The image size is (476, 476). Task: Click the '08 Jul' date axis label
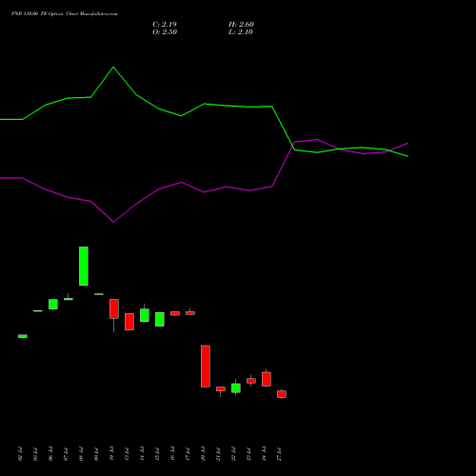[x=81, y=454]
